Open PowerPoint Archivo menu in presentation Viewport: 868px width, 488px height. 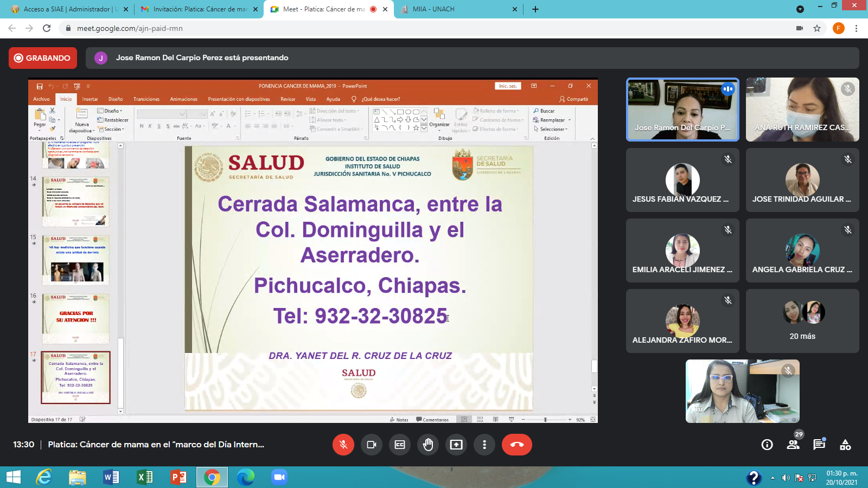(41, 99)
